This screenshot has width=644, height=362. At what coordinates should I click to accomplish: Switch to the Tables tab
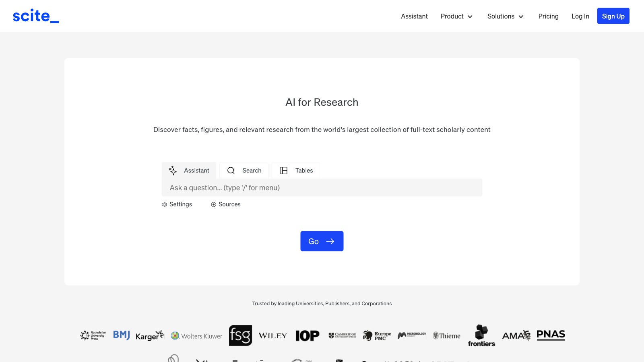(x=296, y=171)
